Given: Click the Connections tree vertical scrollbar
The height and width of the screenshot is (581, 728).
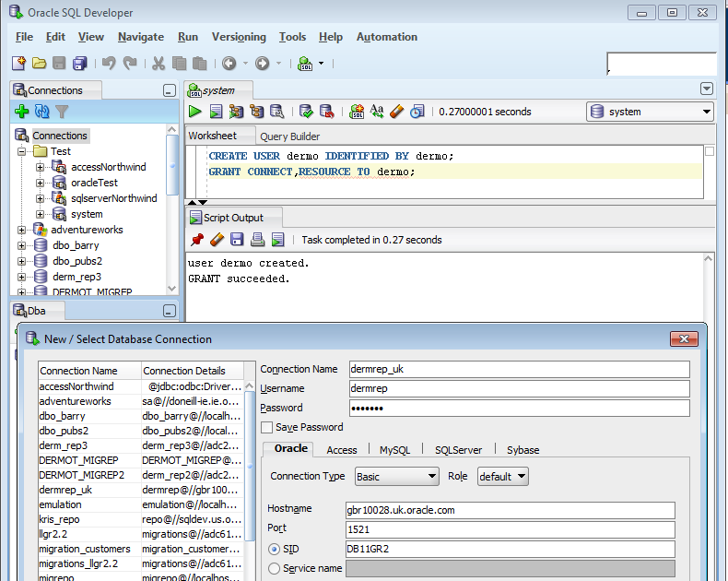Looking at the screenshot, I should [x=171, y=165].
